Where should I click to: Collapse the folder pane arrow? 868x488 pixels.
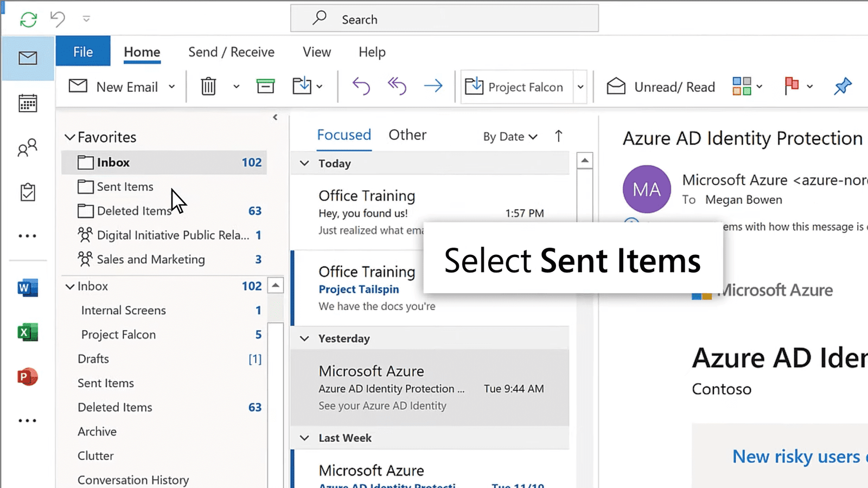coord(275,117)
